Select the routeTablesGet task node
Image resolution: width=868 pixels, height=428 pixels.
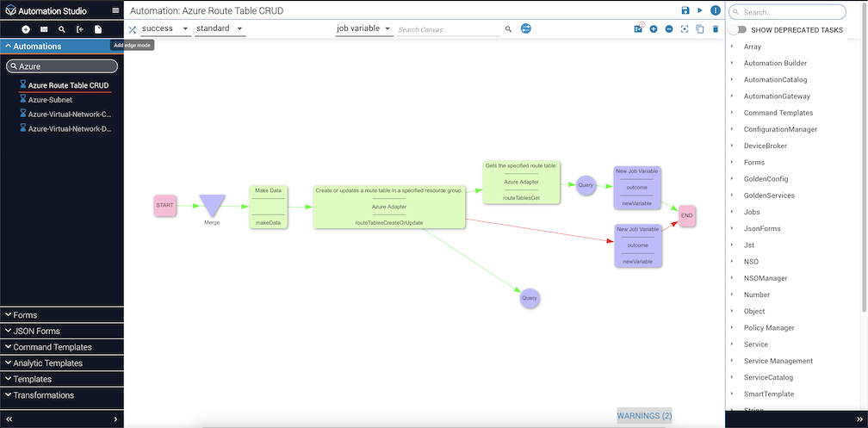click(522, 183)
